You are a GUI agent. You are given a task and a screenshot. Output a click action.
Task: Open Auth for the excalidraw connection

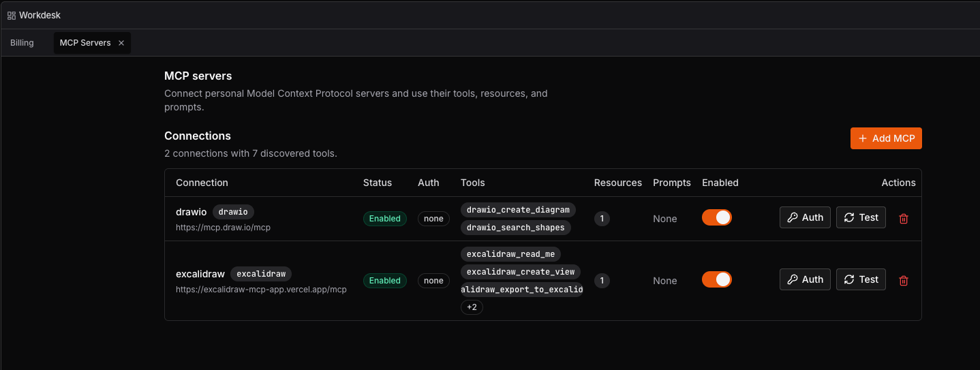pos(805,279)
